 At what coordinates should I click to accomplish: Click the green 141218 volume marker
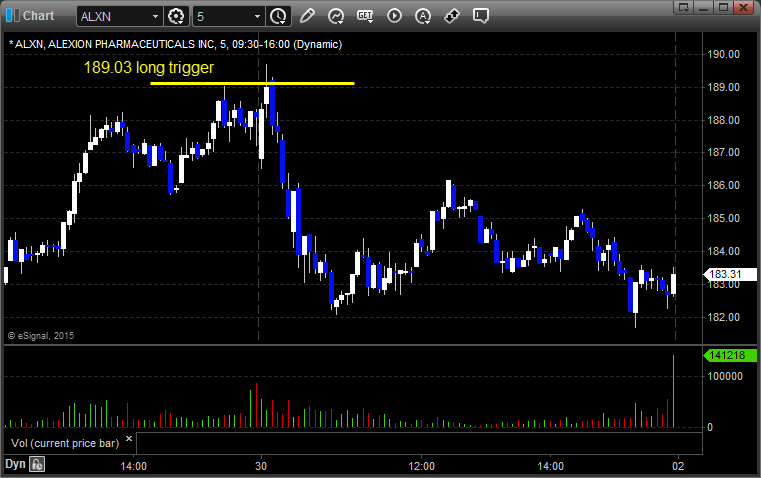coord(730,355)
